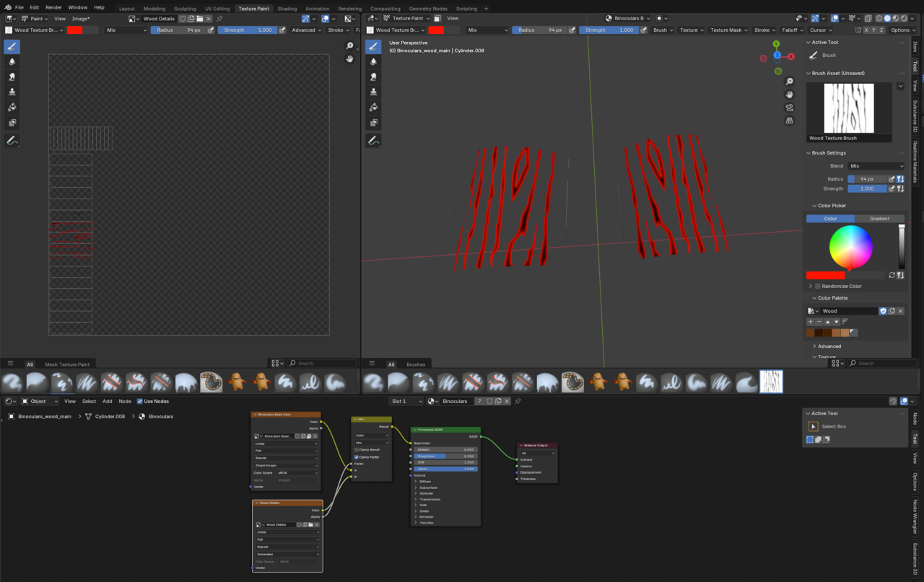This screenshot has height=582, width=924.
Task: Expand the Advanced section in the sidebar
Action: pos(829,347)
